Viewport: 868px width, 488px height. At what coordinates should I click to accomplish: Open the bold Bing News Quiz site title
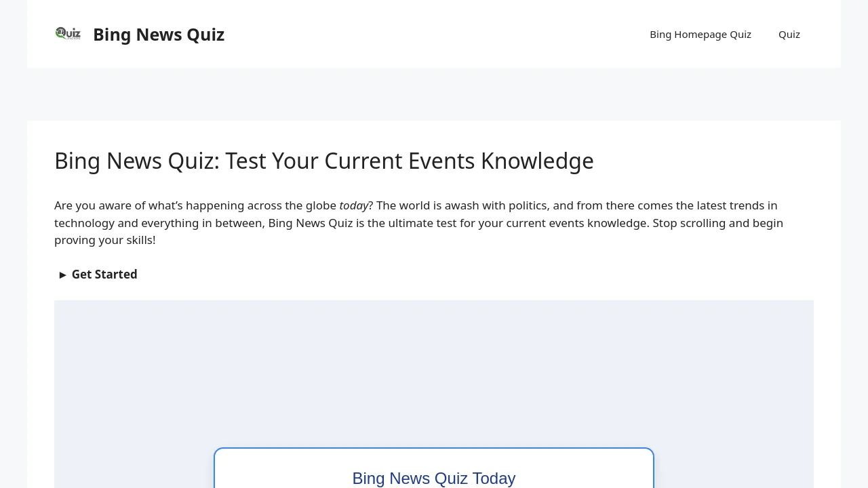(159, 35)
